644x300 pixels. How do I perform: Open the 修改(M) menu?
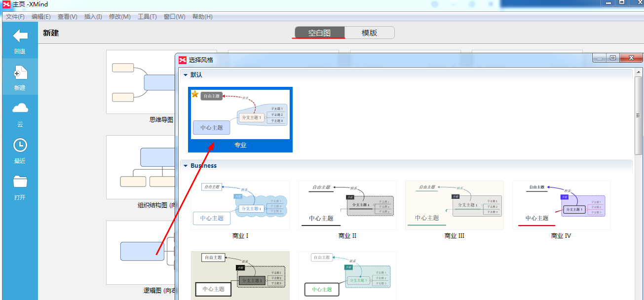(119, 17)
